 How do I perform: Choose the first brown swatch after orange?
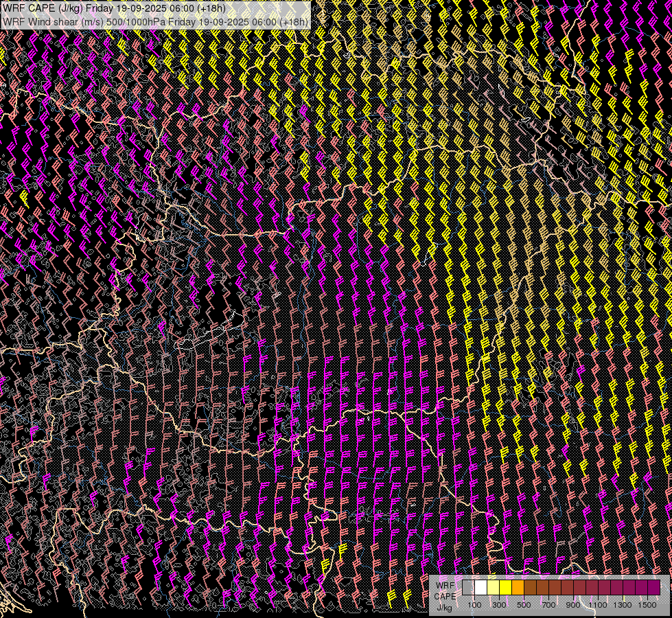point(530,587)
